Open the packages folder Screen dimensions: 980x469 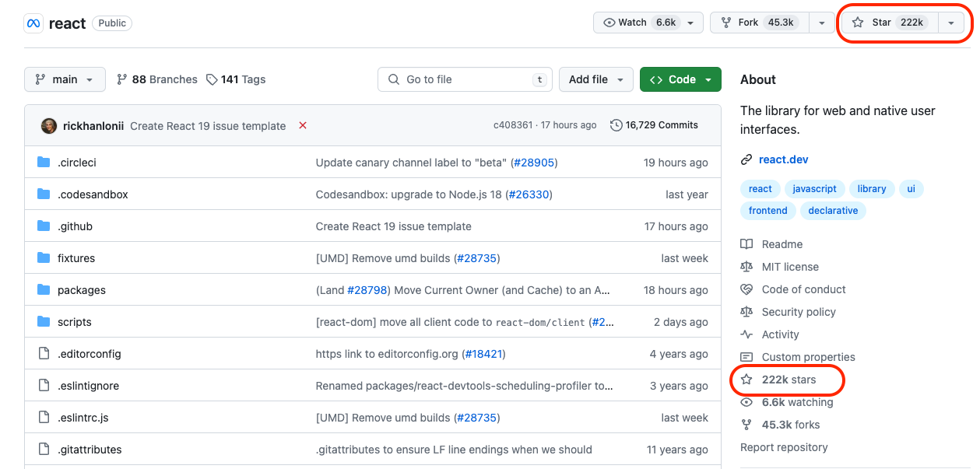[x=82, y=290]
